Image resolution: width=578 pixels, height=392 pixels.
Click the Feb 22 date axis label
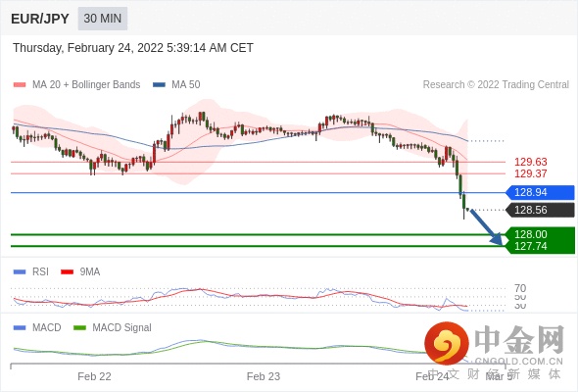click(x=94, y=376)
